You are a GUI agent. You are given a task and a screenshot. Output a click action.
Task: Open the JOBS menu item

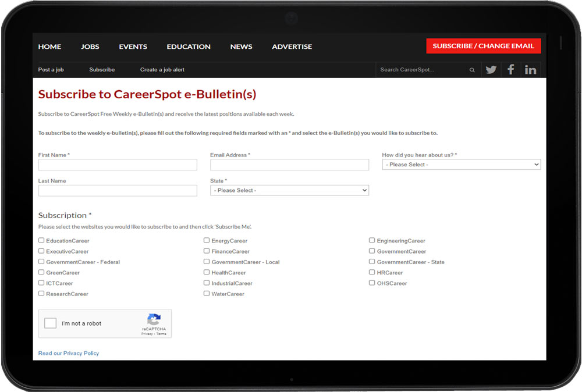pos(90,47)
